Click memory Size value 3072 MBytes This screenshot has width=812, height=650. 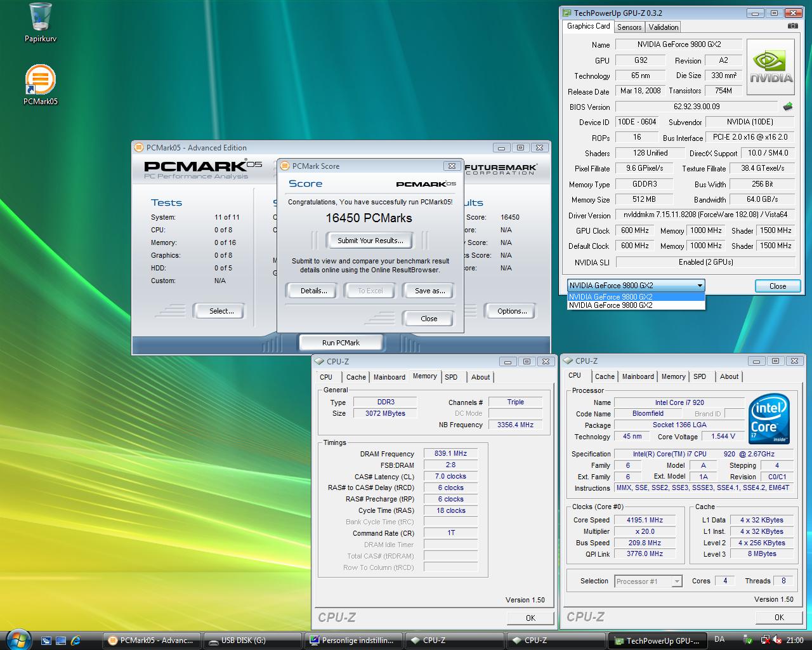pyautogui.click(x=385, y=413)
